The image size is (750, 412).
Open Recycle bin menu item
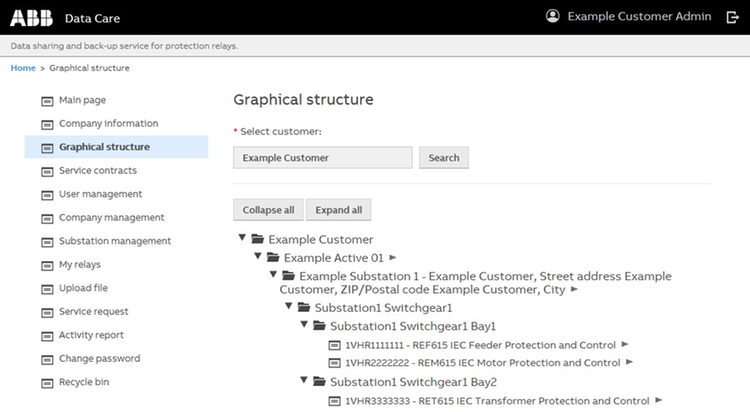click(x=84, y=382)
